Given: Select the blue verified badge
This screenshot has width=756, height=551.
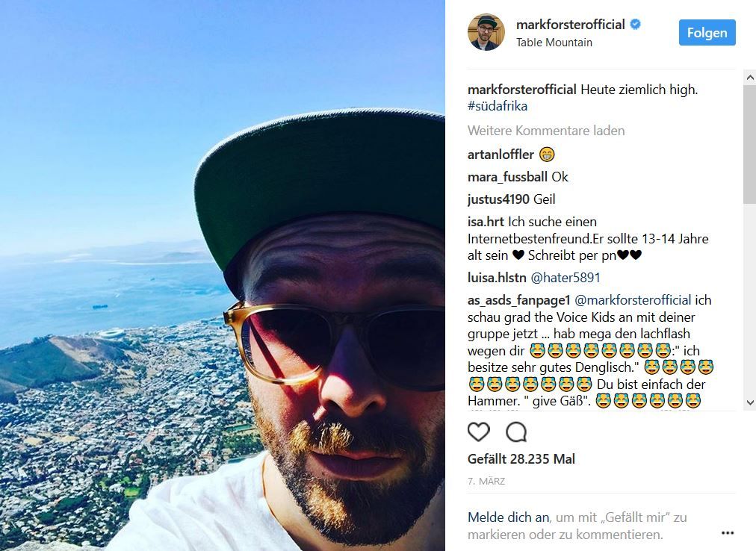Looking at the screenshot, I should click(x=636, y=24).
